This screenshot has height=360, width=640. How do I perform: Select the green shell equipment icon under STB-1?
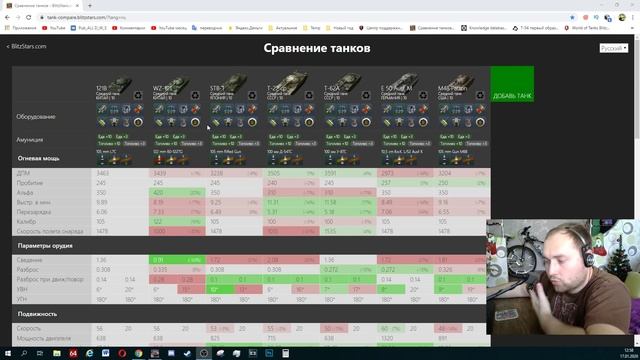click(216, 122)
